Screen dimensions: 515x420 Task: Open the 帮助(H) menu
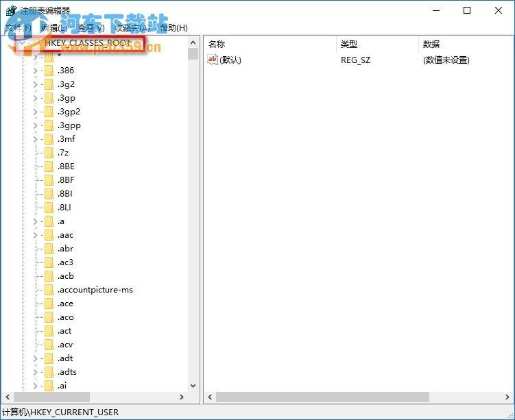pos(173,28)
